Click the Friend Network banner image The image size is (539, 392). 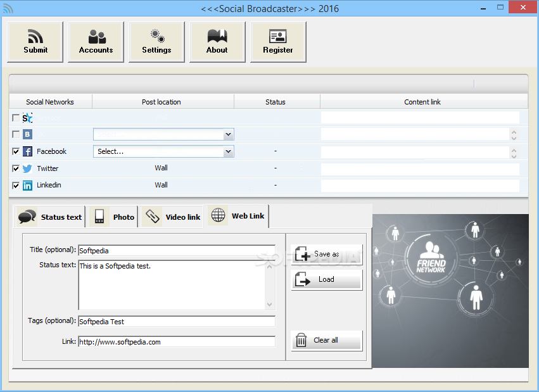tap(450, 291)
